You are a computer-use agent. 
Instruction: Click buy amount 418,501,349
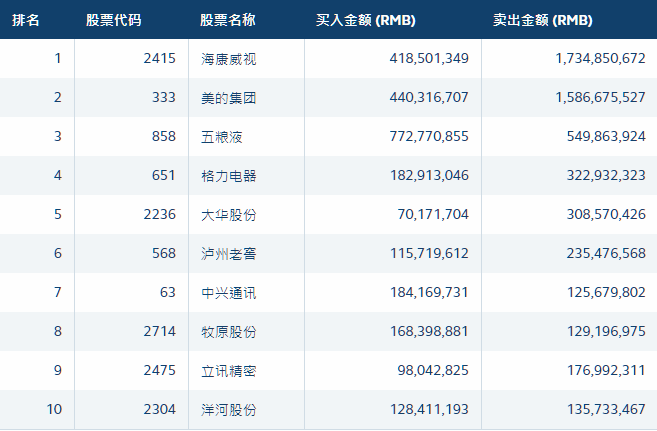(429, 58)
